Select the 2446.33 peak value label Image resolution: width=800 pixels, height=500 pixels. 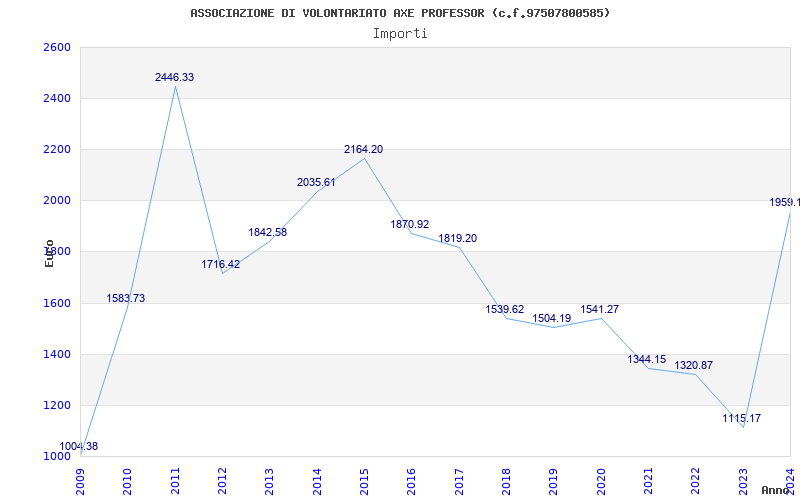[174, 77]
